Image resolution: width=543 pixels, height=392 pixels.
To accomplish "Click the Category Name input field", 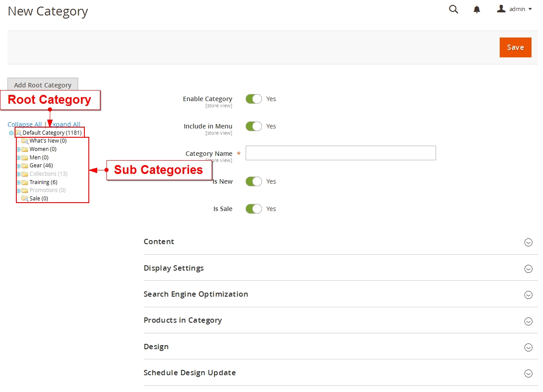I will (x=340, y=153).
